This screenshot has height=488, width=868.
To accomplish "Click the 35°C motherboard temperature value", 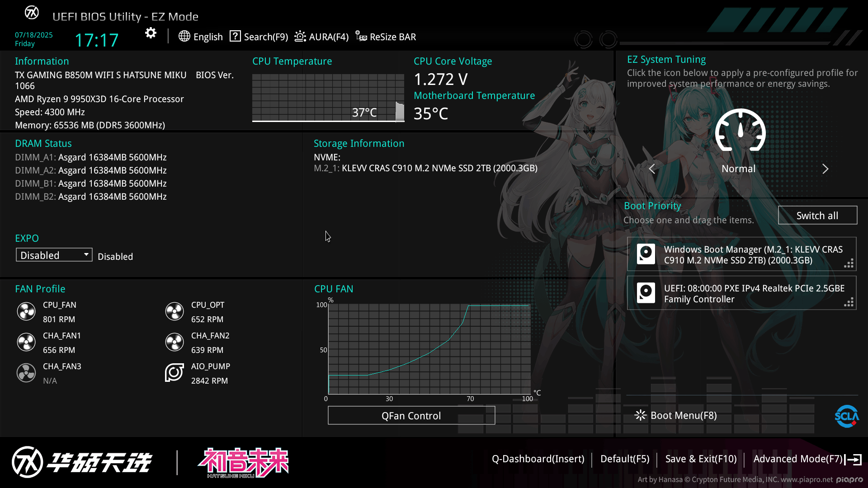I will point(431,113).
